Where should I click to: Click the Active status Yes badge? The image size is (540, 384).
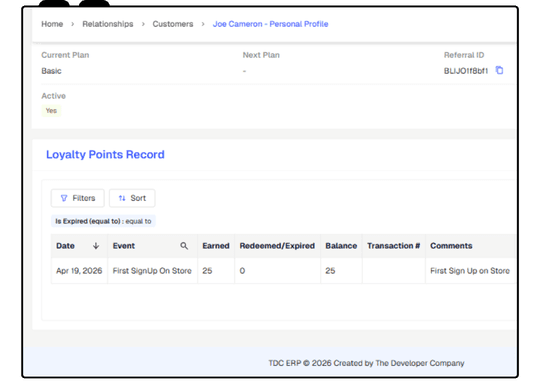point(51,111)
